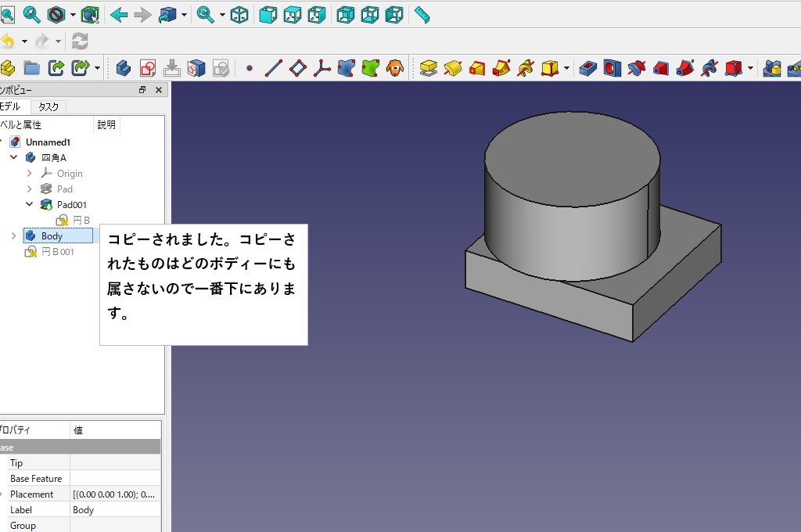Click the 説明 column header
The height and width of the screenshot is (532, 801).
pos(106,124)
